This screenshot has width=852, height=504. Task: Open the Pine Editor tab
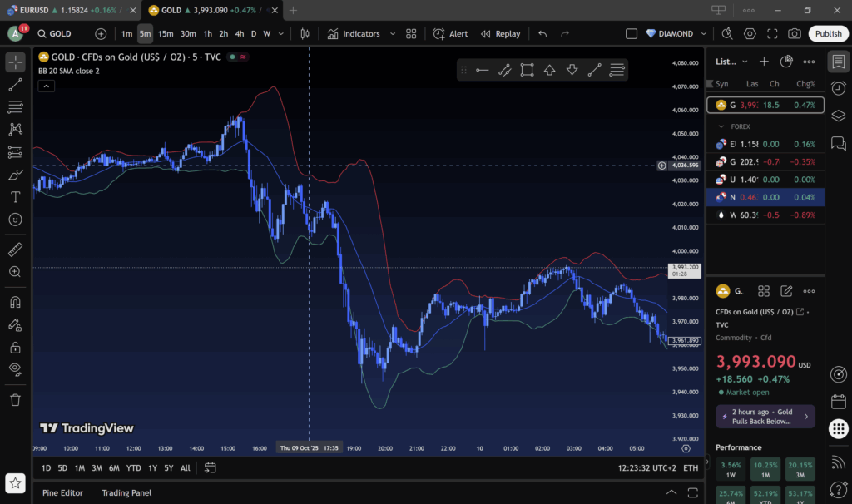coord(63,492)
